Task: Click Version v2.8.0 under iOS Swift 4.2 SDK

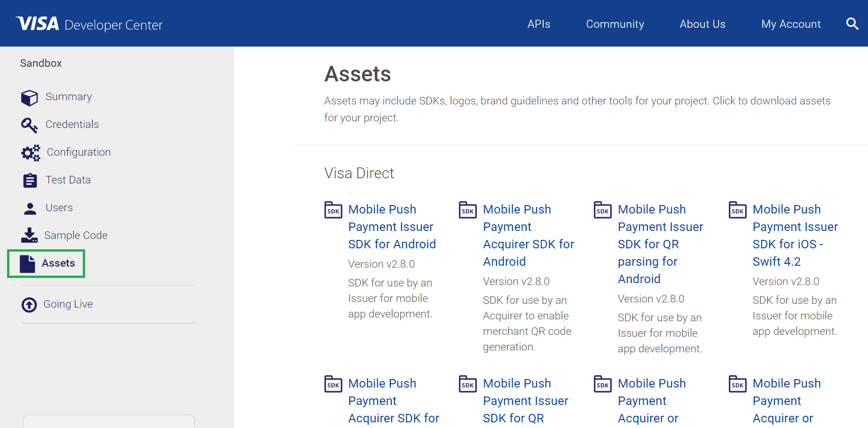Action: pos(786,281)
